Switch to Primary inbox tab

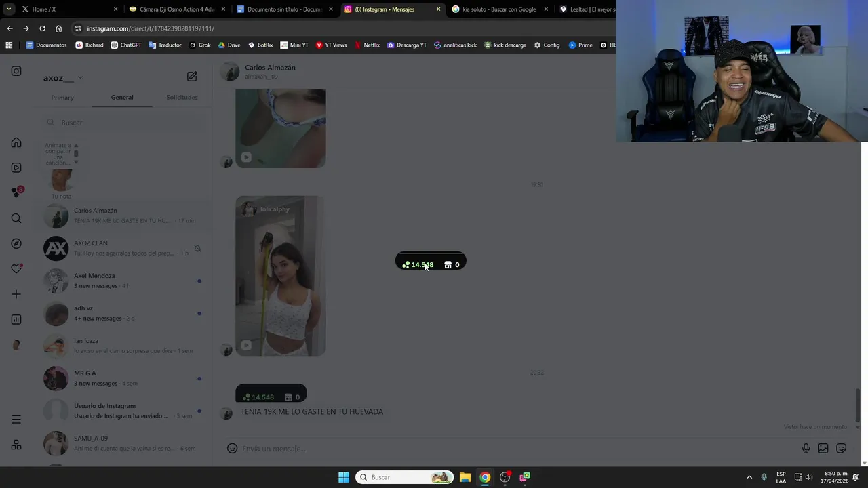tap(62, 98)
